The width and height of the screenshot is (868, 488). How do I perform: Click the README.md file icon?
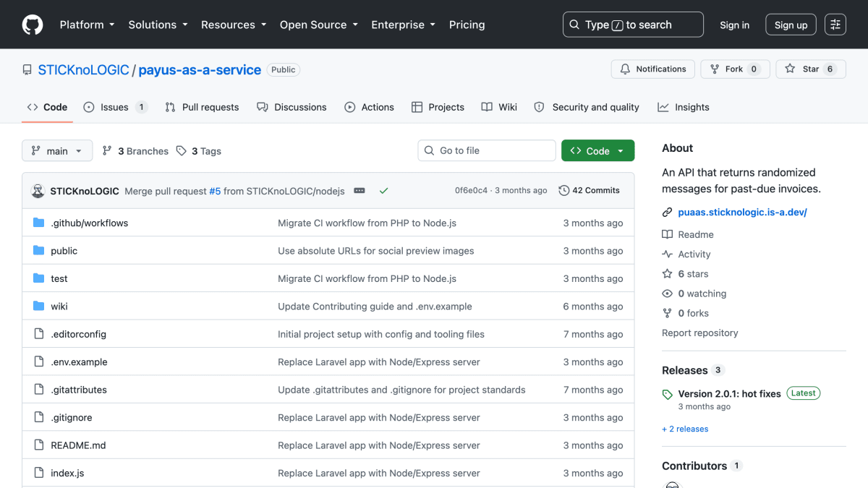coord(39,445)
